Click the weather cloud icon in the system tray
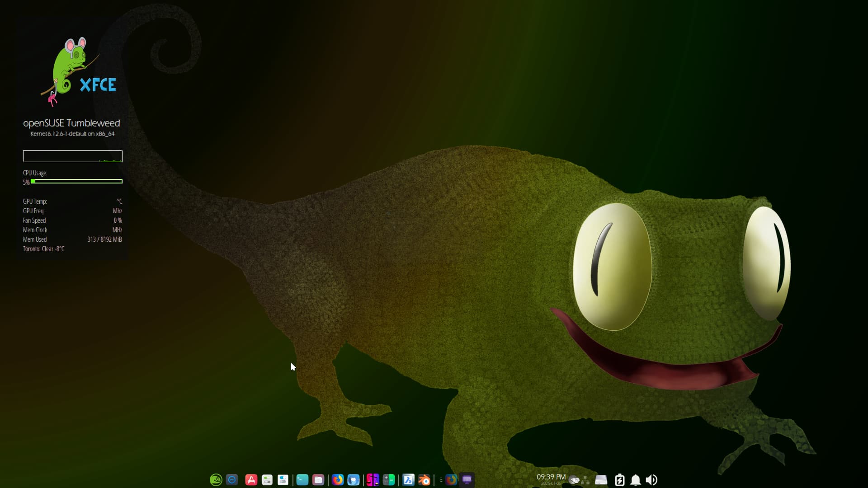Image resolution: width=868 pixels, height=488 pixels. 575,480
